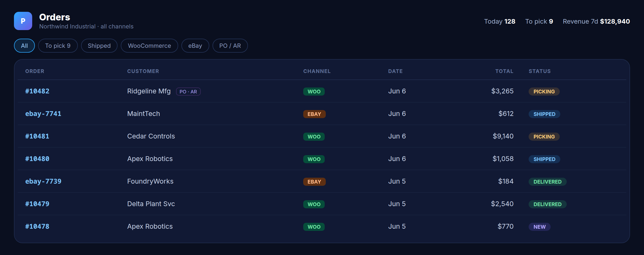The image size is (644, 255).
Task: Open order #10482
Action: [37, 91]
